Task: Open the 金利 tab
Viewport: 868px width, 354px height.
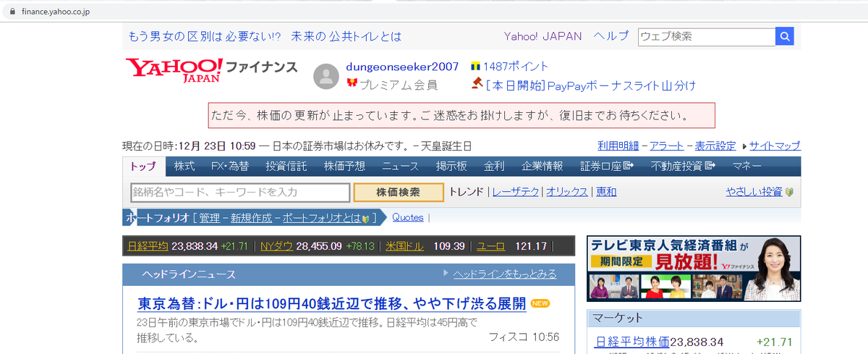Action: tap(494, 166)
